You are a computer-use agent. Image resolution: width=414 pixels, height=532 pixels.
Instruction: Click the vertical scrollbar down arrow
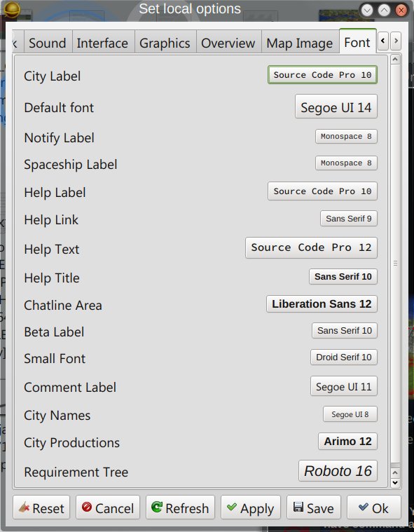(x=395, y=482)
